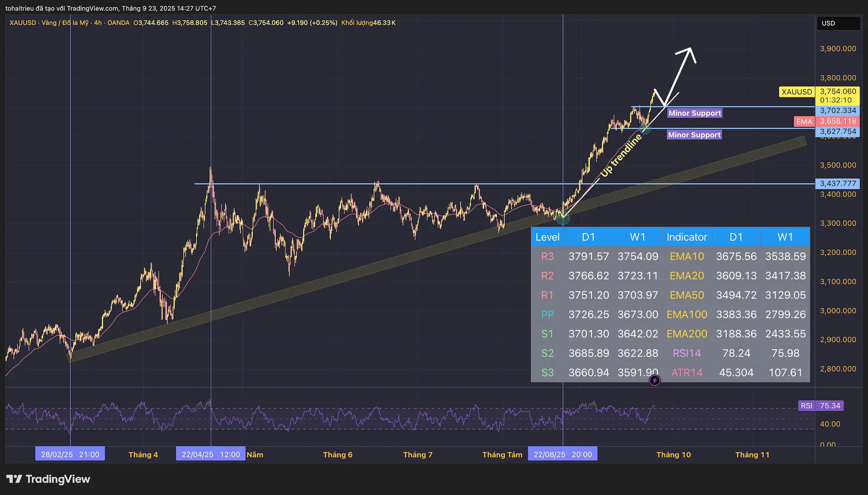Click the 4h timeframe in chart header

pos(98,23)
